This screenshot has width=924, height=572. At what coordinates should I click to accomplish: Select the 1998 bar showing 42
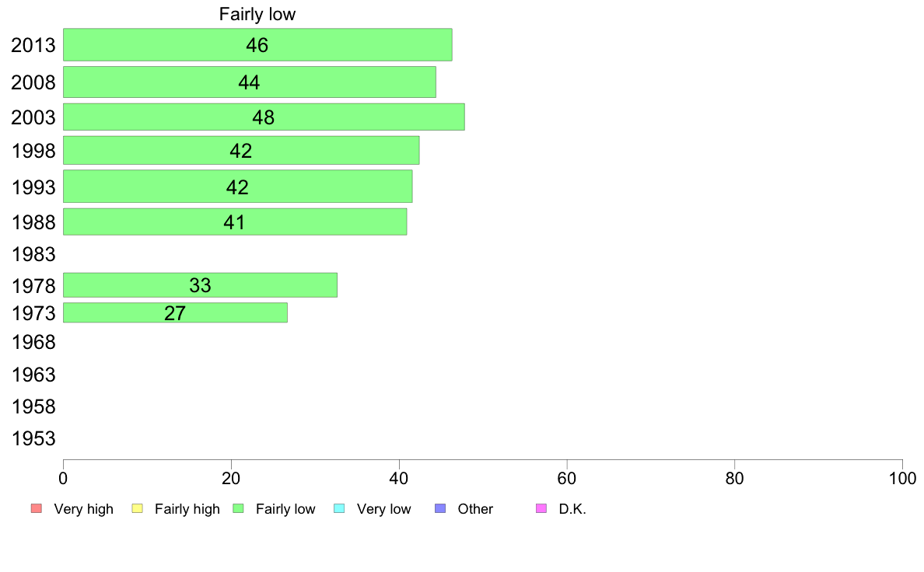(x=241, y=150)
